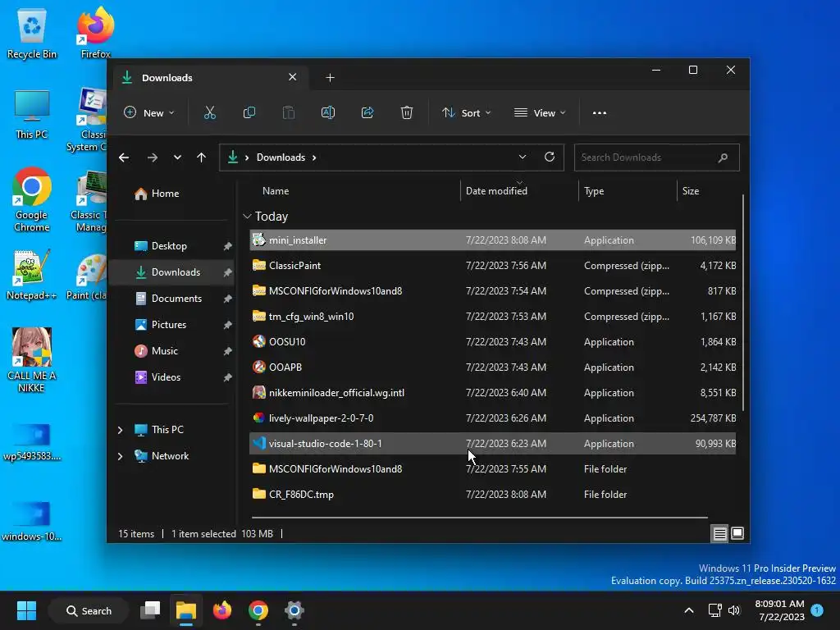840x630 pixels.
Task: Add a new File Explorer tab
Action: pos(330,78)
